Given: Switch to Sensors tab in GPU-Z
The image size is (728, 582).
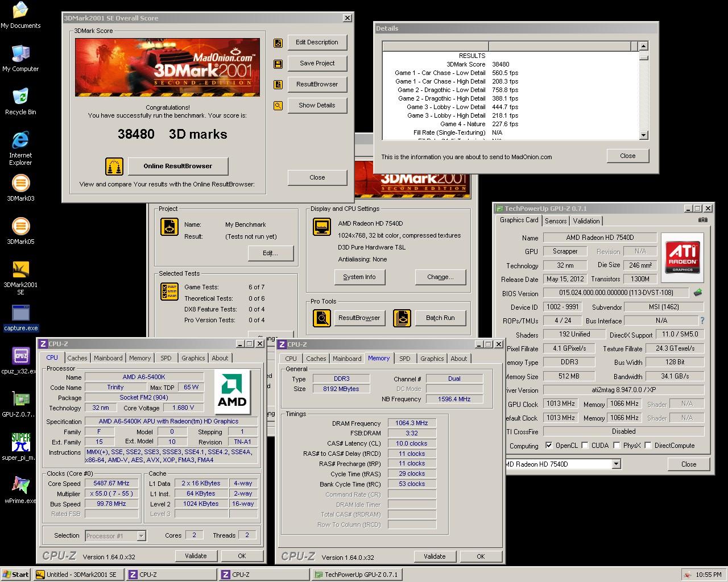Looking at the screenshot, I should [556, 221].
